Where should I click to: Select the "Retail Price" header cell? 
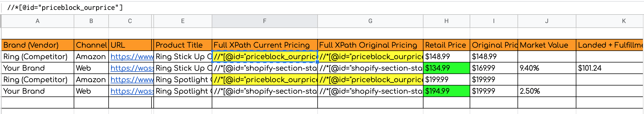(446, 45)
